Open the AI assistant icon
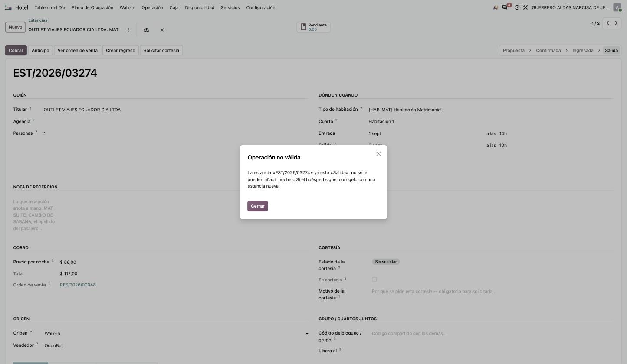The width and height of the screenshot is (627, 364). click(496, 8)
